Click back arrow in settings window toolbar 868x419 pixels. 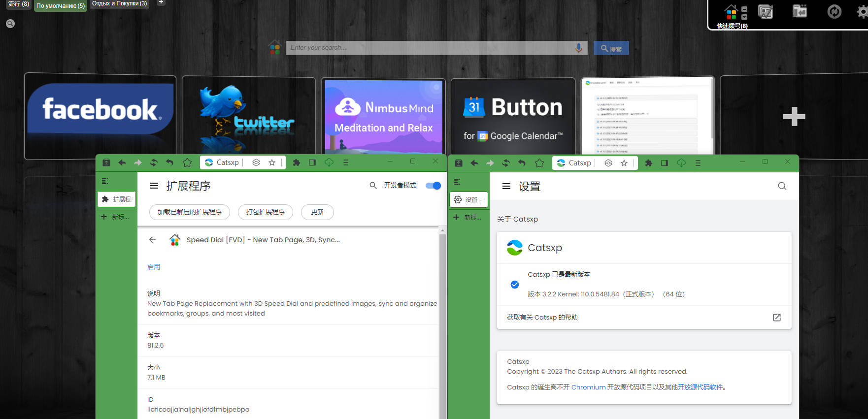pyautogui.click(x=474, y=163)
